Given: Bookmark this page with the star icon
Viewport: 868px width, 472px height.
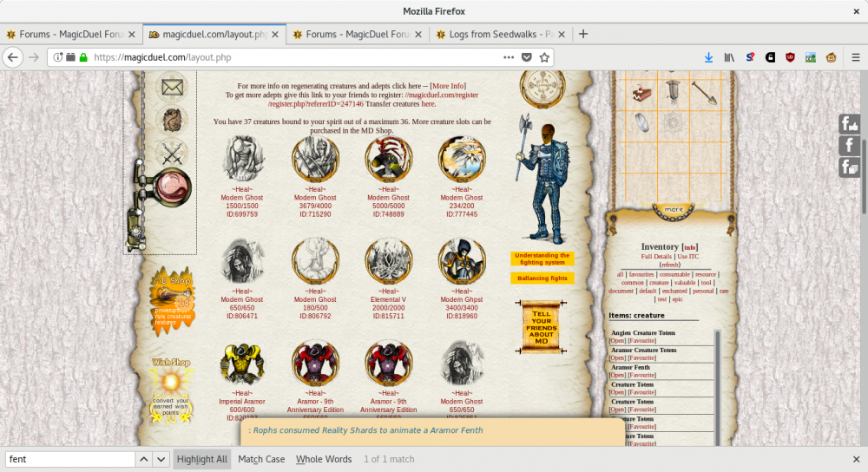Looking at the screenshot, I should tap(544, 57).
